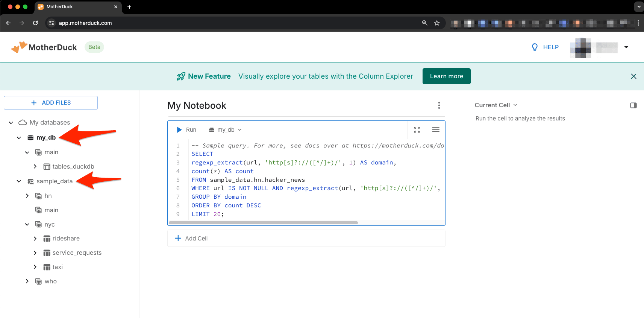
Task: Click inside the SQL editor on SELECT line
Action: click(202, 154)
